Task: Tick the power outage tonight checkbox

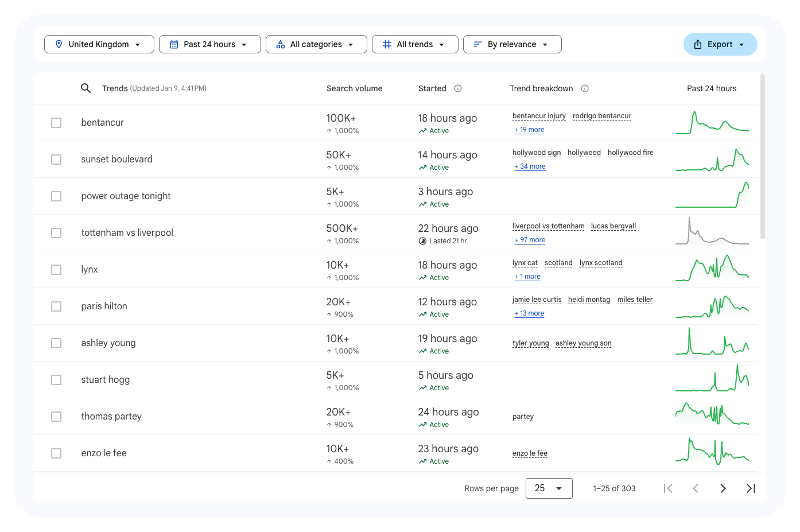Action: pyautogui.click(x=56, y=196)
